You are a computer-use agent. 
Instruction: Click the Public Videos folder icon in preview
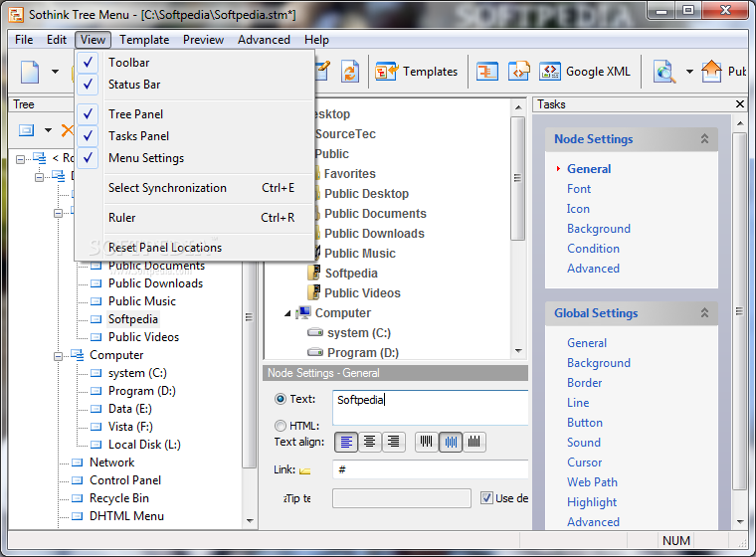(x=314, y=292)
